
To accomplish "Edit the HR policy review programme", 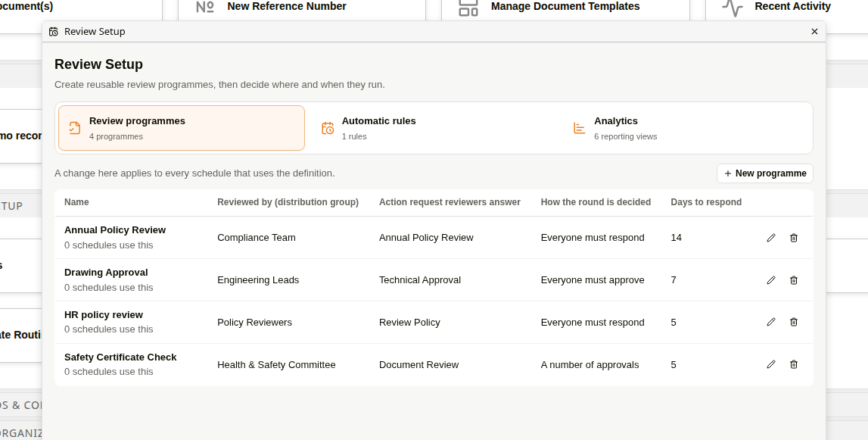I will [x=771, y=322].
